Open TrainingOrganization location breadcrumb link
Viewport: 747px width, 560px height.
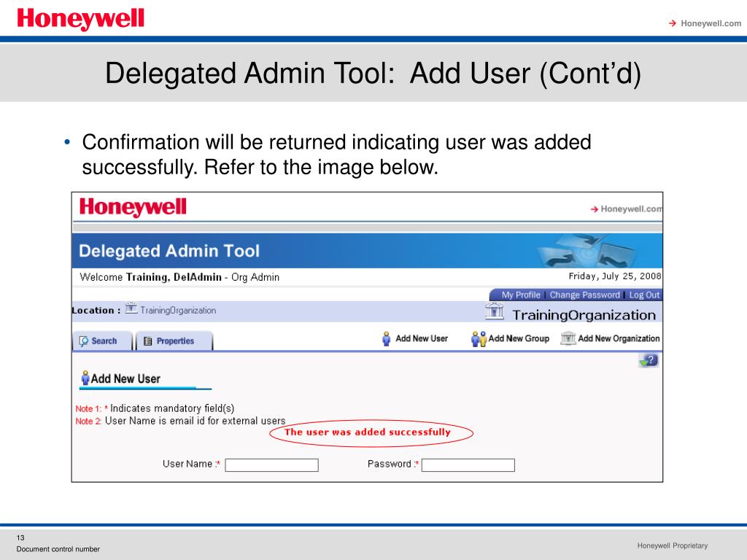click(x=178, y=311)
